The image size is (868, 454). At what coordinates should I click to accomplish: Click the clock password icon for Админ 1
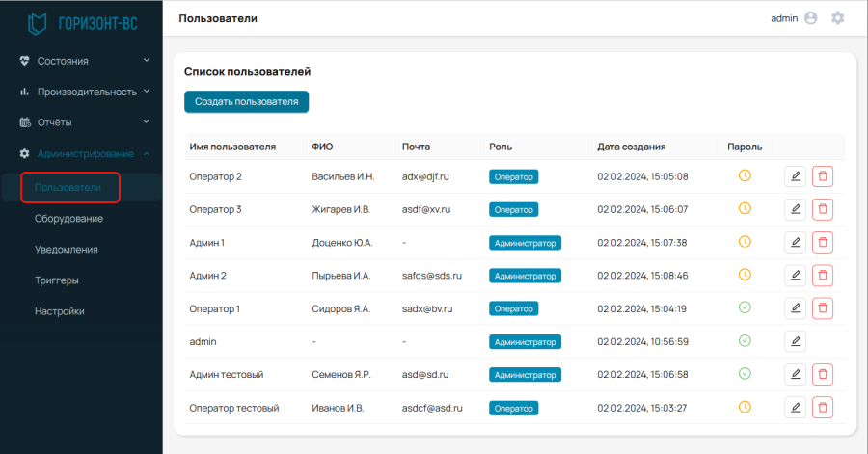745,242
